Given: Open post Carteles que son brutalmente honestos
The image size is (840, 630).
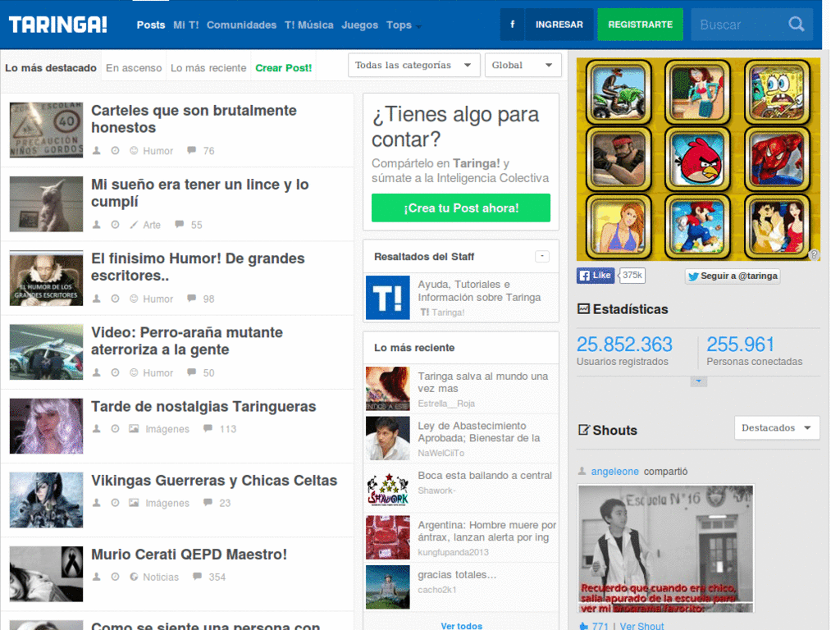Looking at the screenshot, I should [194, 119].
